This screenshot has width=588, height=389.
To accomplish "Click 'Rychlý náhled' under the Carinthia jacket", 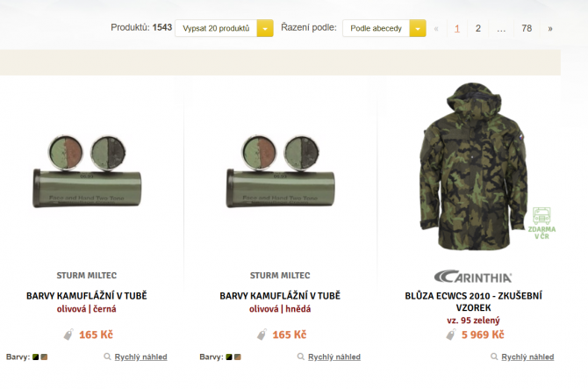I will (x=527, y=357).
